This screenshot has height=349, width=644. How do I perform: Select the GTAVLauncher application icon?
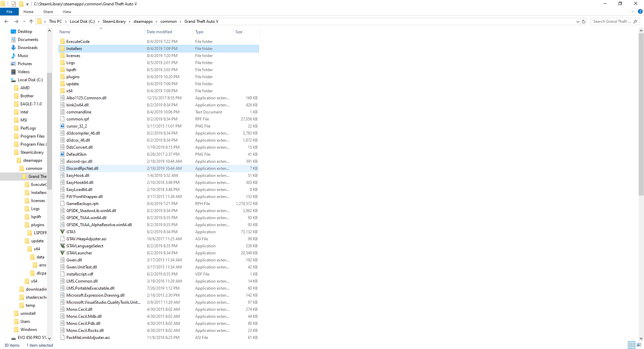click(62, 253)
